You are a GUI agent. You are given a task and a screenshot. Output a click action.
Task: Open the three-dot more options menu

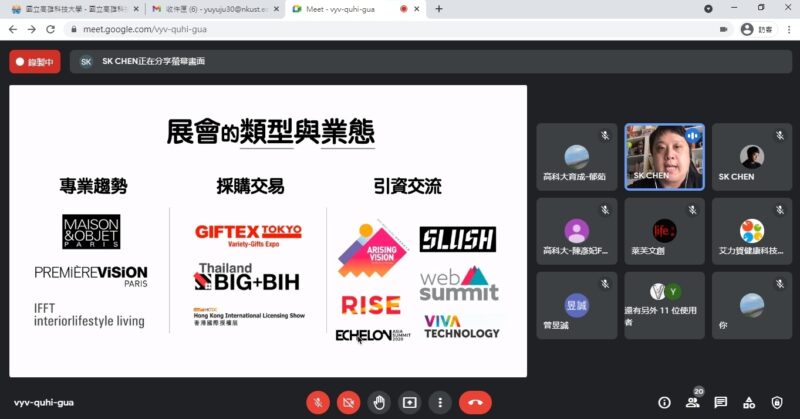tap(440, 403)
